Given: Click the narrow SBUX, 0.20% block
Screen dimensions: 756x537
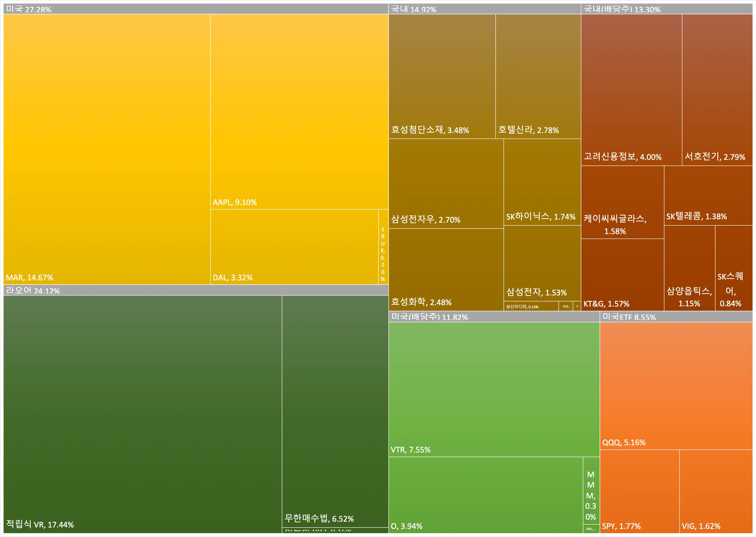Looking at the screenshot, I should (383, 247).
